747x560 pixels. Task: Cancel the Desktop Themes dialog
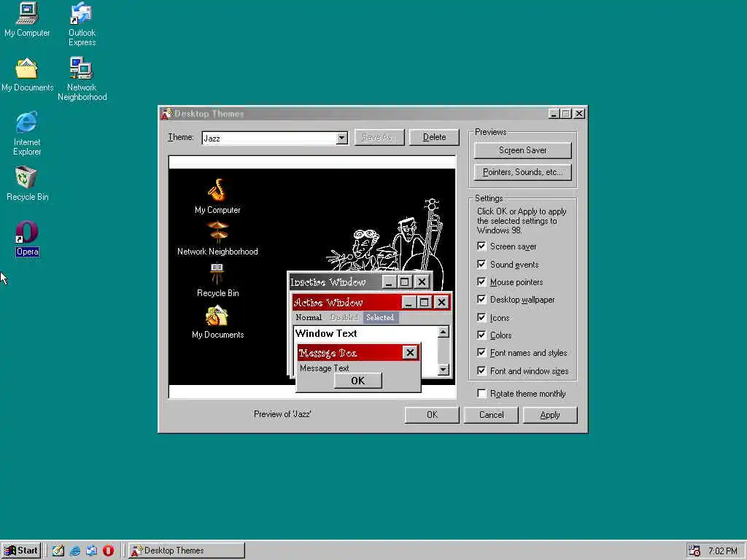point(491,415)
